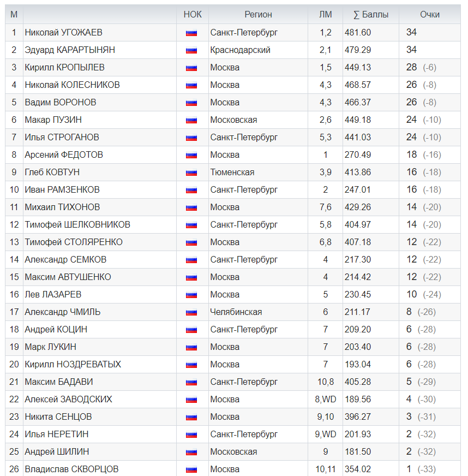Viewport: 468px width, 476px height.
Task: Click the flag icon beside Глеб КОВТУН
Action: (x=191, y=172)
